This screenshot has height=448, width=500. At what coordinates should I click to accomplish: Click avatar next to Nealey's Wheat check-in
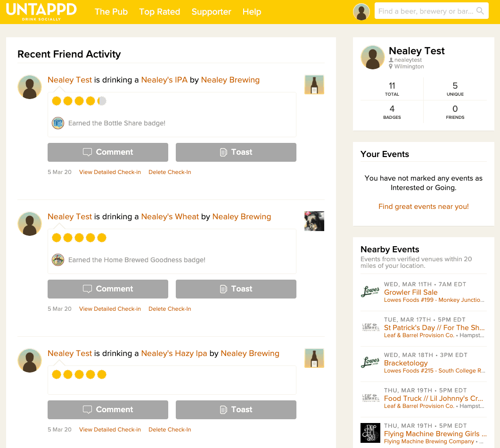point(30,224)
